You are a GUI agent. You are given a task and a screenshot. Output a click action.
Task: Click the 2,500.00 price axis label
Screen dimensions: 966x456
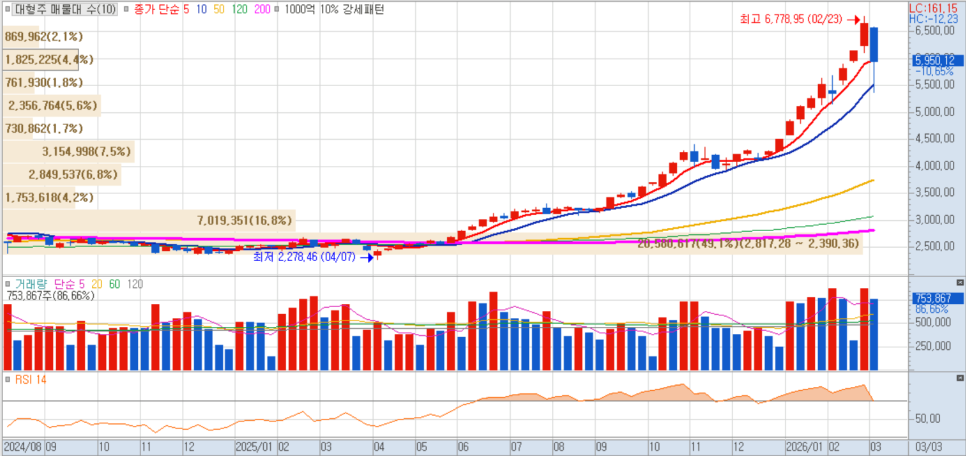(933, 246)
